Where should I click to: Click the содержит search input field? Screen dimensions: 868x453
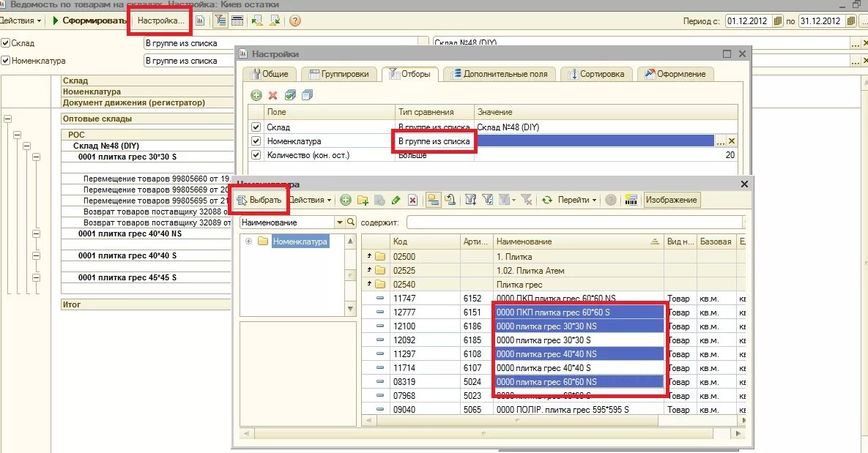[x=576, y=222]
